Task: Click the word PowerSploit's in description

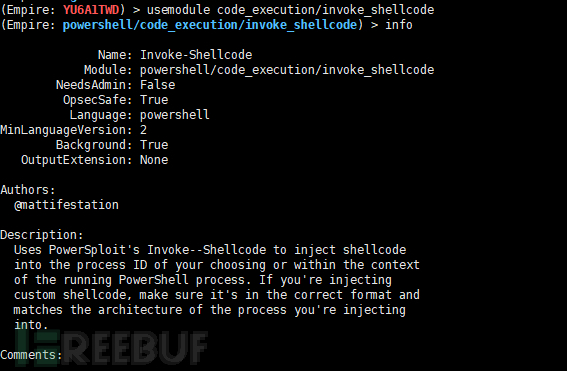Action: point(94,250)
